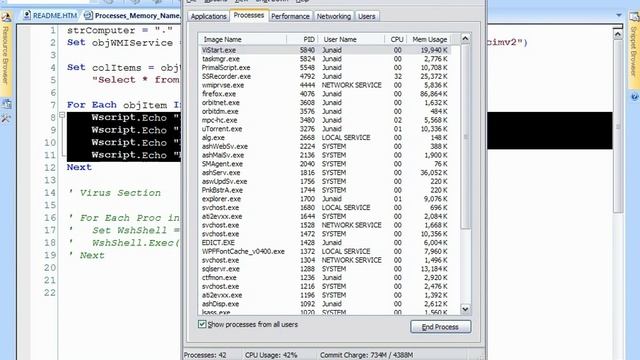Select the orbitnet.exe process
Viewport: 640px width, 360px height.
(325, 103)
